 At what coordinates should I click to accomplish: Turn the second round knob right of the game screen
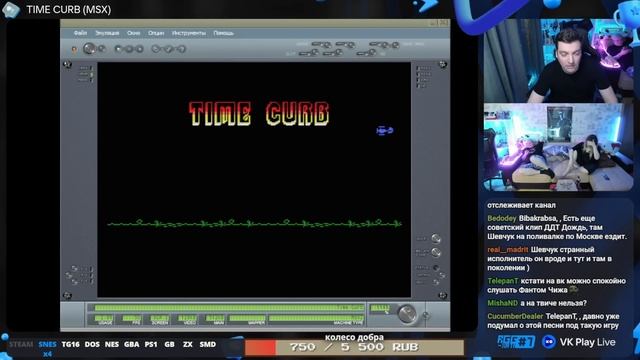(436, 252)
